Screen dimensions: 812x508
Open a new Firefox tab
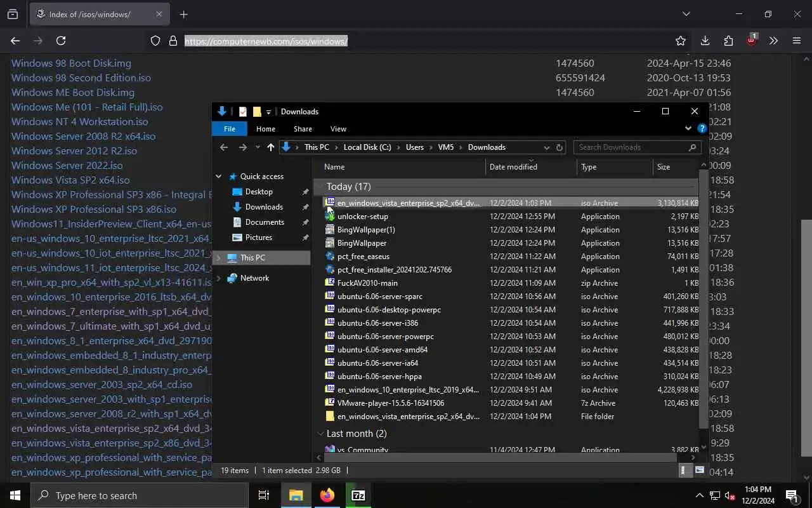(183, 14)
